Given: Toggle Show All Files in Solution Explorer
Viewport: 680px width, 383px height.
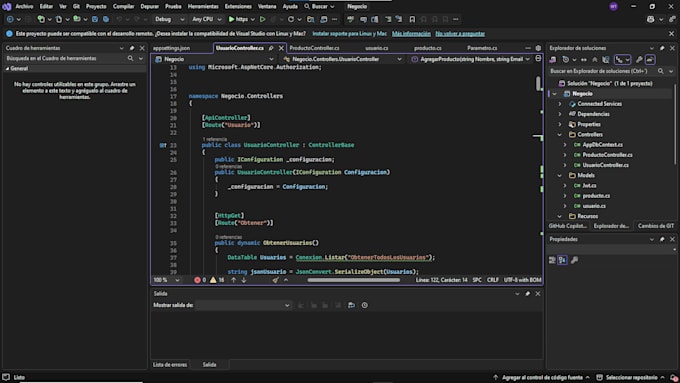Looking at the screenshot, I should click(606, 59).
